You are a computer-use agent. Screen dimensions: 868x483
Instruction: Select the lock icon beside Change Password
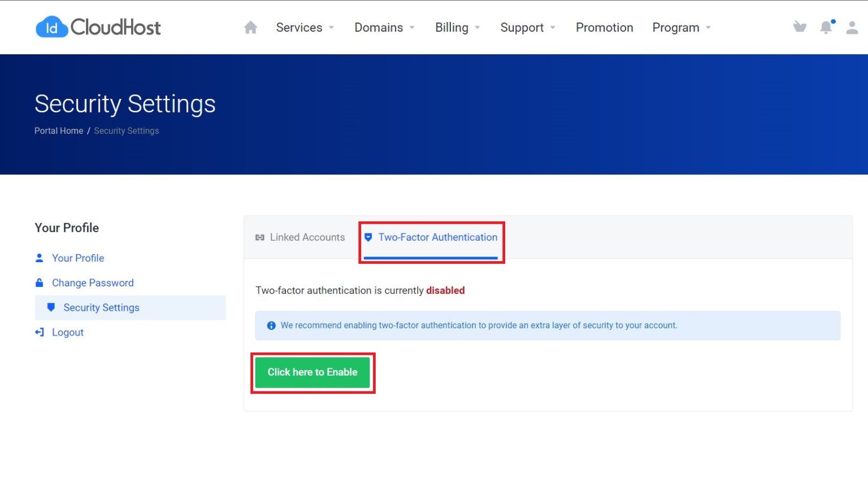38,282
